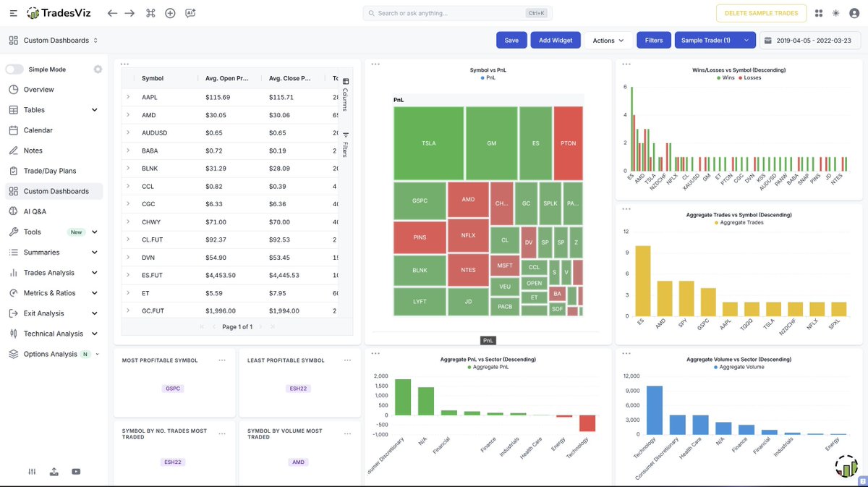The width and height of the screenshot is (868, 487).
Task: Click the ES bar in Aggregate Trades chart
Action: (643, 281)
